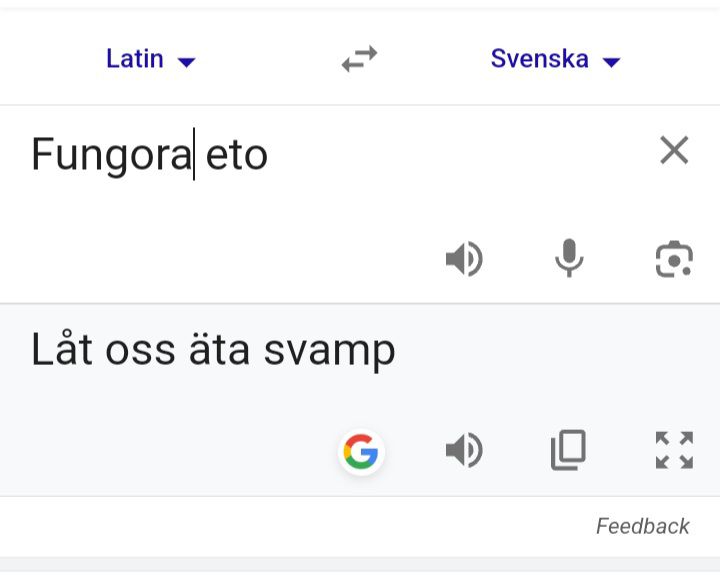Image resolution: width=720 pixels, height=575 pixels.
Task: Expand the arrow next to Svenska
Action: click(612, 62)
